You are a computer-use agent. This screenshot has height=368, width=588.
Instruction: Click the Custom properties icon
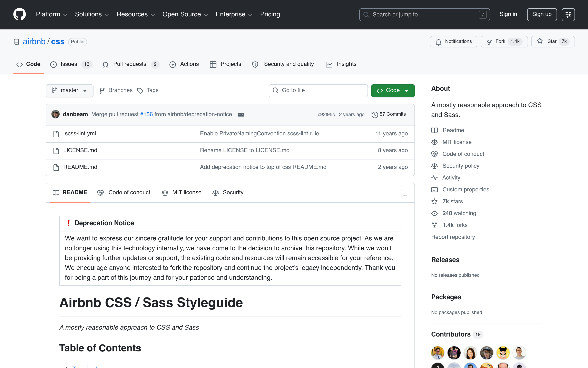[x=434, y=190]
